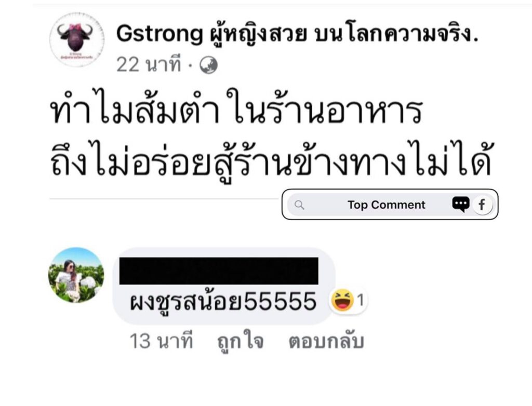
Task: Click the 13 นาที comment timestamp
Action: click(161, 341)
